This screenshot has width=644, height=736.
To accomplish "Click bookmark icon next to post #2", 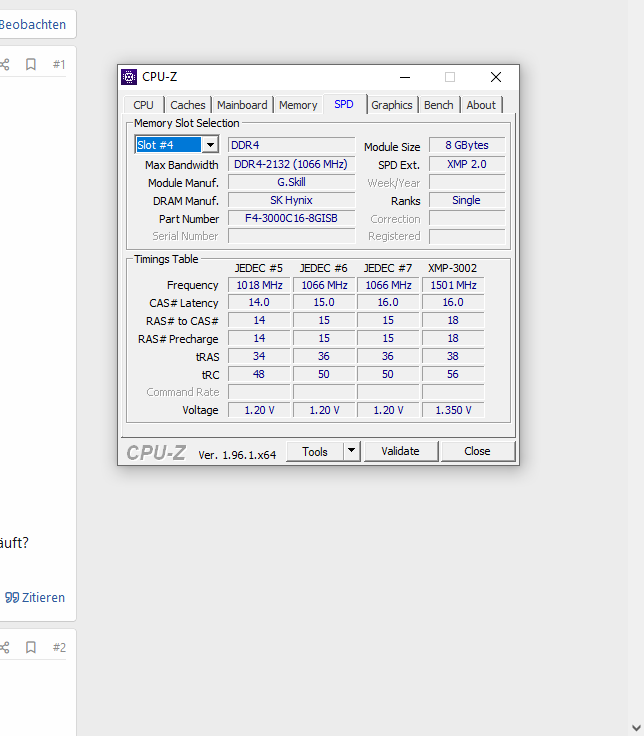I will click(x=31, y=647).
